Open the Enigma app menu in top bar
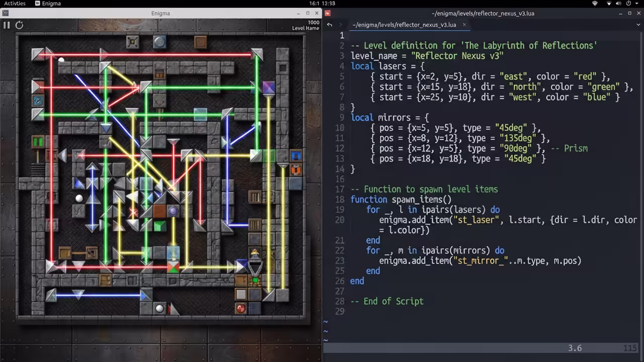The image size is (644, 362). [48, 4]
